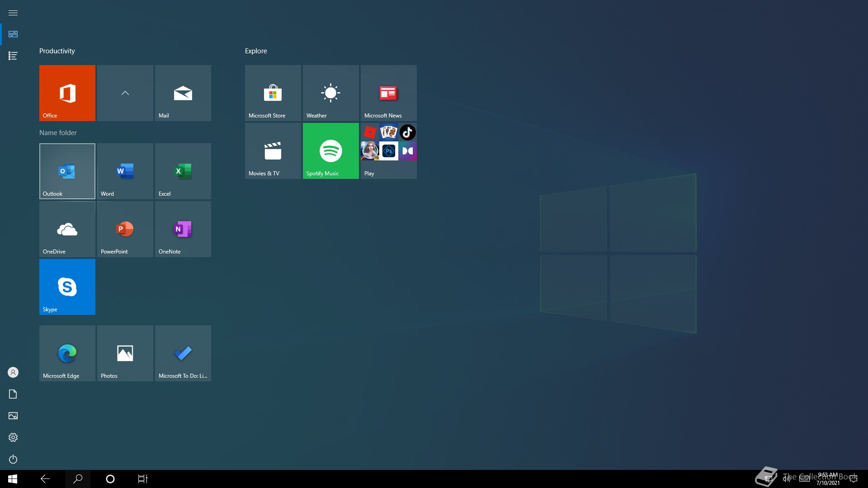This screenshot has width=868, height=488.
Task: Select the Productivity group heading
Action: (57, 51)
